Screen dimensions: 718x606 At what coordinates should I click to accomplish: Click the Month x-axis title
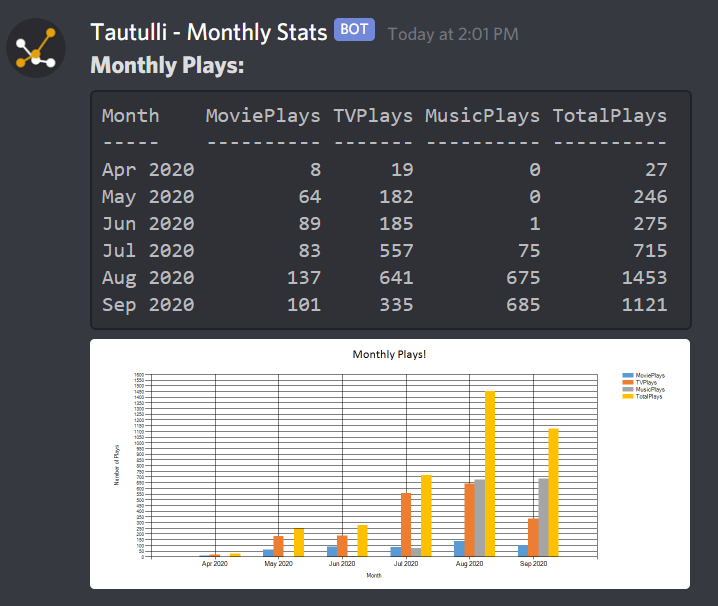[374, 575]
